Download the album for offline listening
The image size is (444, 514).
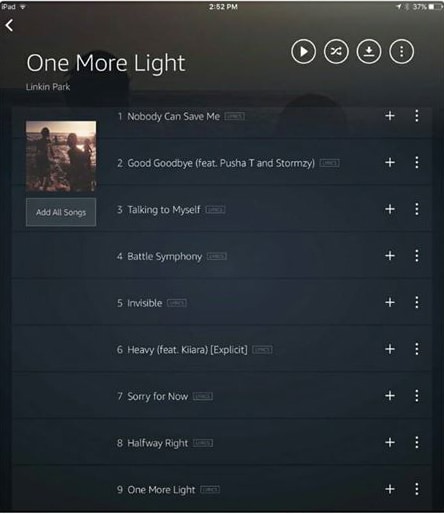[369, 52]
